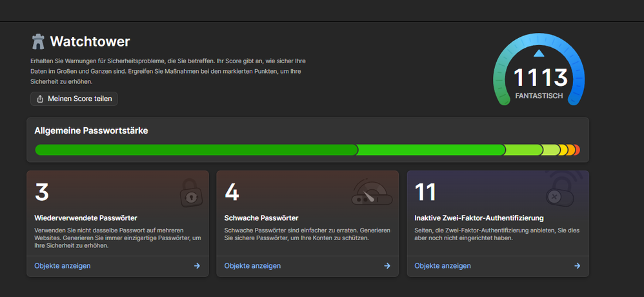Viewport: 644px width, 297px height.
Task: Click the number 11 on two-factor card
Action: click(426, 192)
